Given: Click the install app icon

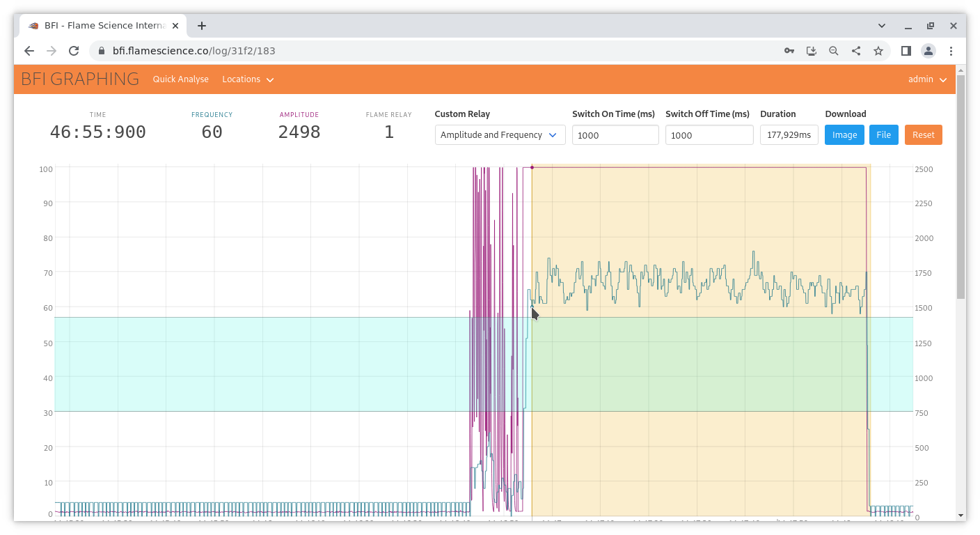Looking at the screenshot, I should [x=811, y=51].
